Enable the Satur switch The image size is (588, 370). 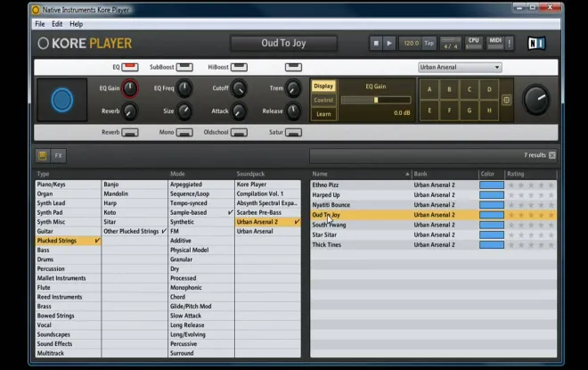point(293,133)
